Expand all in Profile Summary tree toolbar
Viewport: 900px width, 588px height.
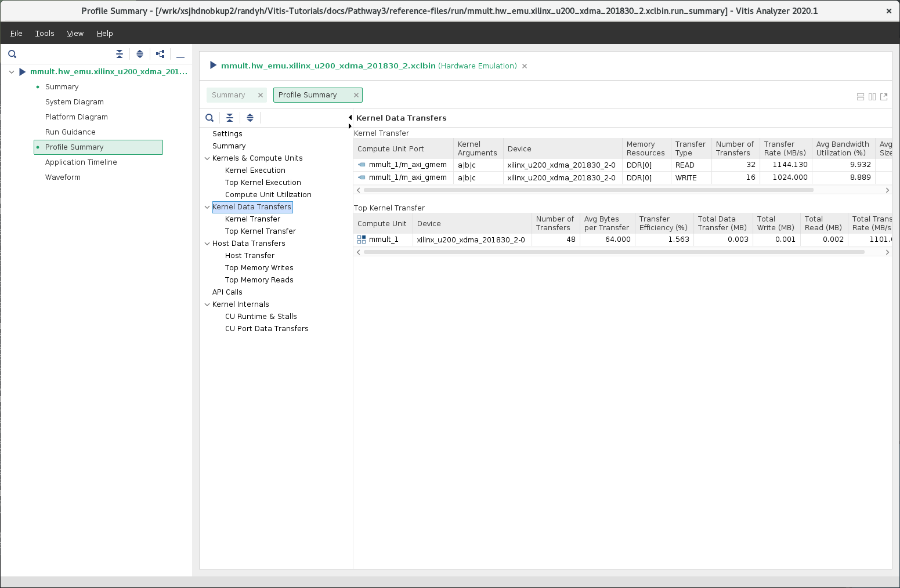(x=250, y=118)
